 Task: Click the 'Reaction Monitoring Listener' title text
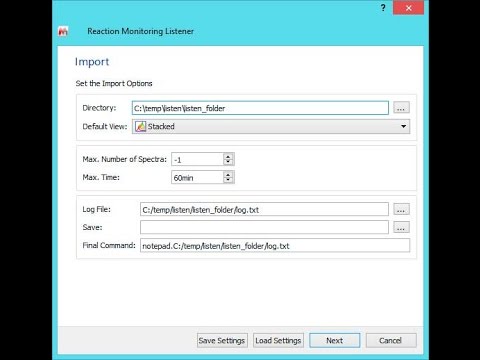(x=140, y=31)
